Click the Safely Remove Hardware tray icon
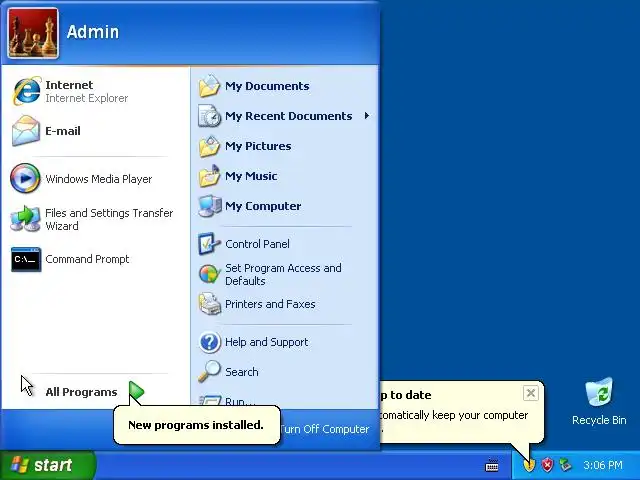Viewport: 640px width, 480px height. [565, 464]
